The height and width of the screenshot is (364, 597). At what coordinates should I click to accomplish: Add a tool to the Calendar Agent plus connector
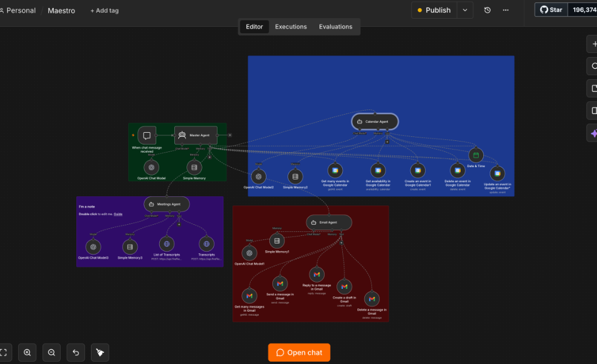click(387, 142)
